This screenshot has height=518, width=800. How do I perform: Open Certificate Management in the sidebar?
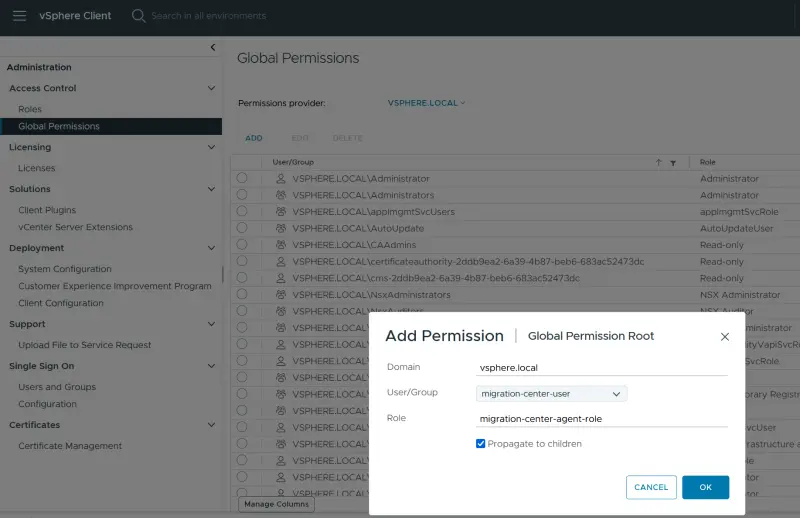coord(70,446)
